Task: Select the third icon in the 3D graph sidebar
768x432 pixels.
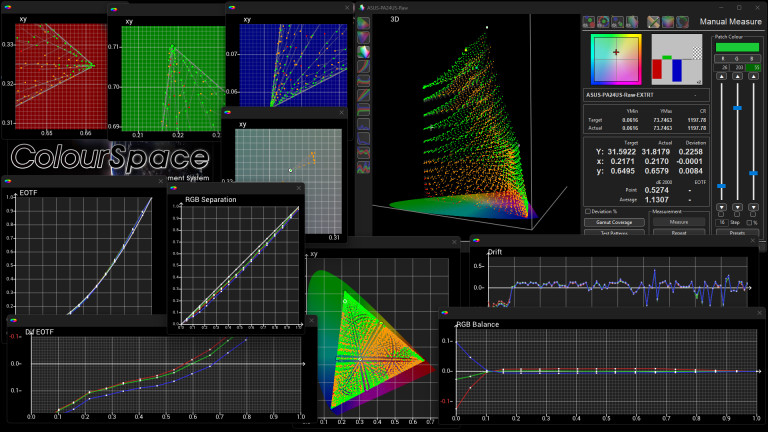Action: (364, 52)
